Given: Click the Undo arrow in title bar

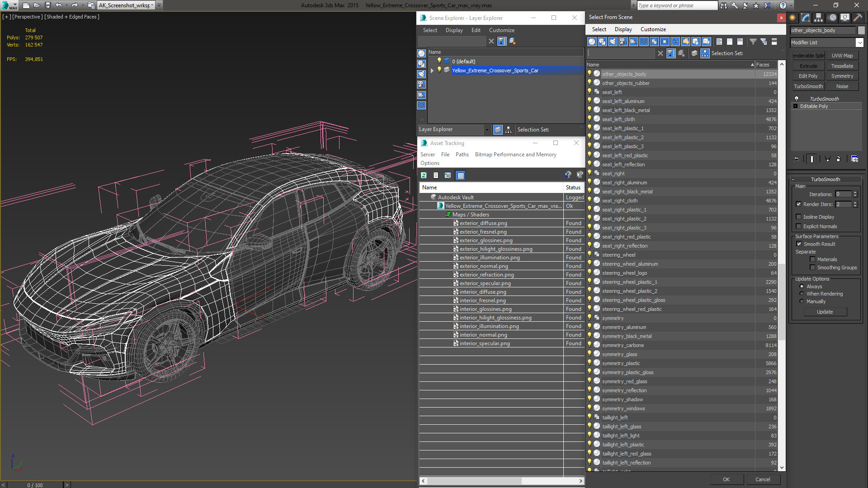Looking at the screenshot, I should [x=59, y=5].
